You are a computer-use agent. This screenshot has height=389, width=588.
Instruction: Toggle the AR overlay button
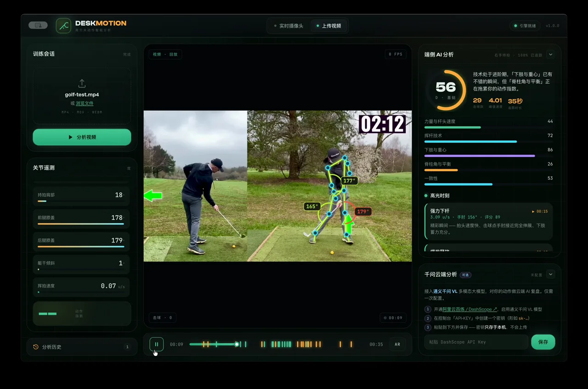coord(397,344)
